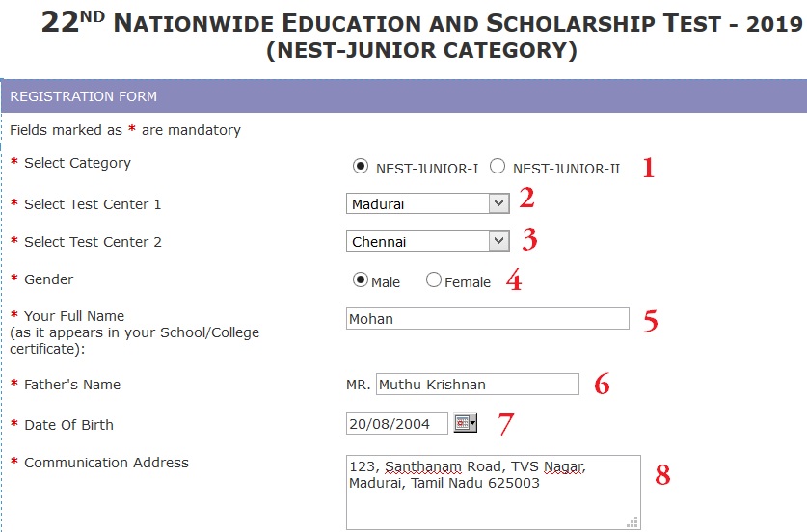Click the textarea resize handle in Communication Address
The height and width of the screenshot is (532, 807).
tap(632, 521)
